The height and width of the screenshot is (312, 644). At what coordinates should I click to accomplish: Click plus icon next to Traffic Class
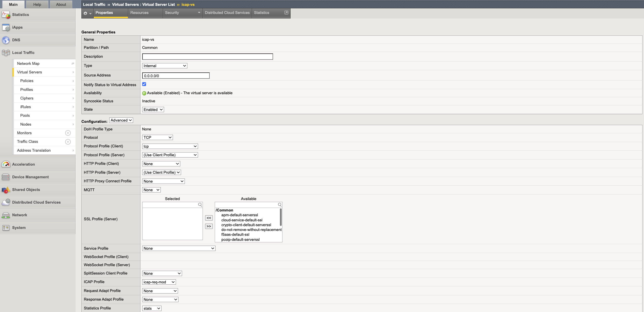coord(68,142)
